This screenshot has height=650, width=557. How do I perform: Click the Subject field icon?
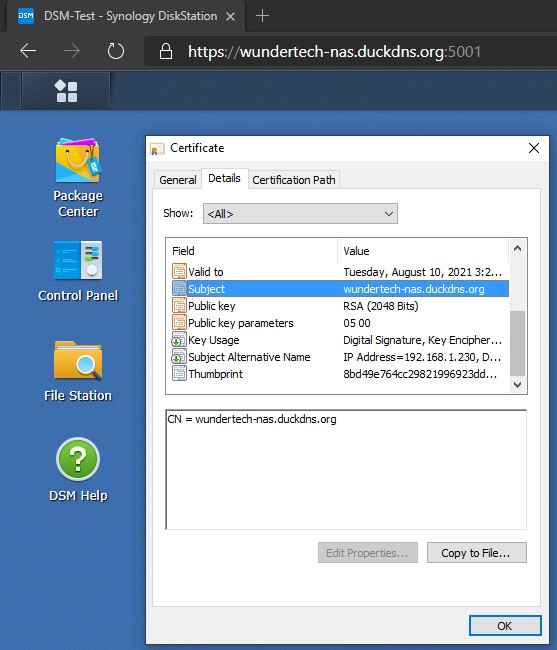coord(179,289)
